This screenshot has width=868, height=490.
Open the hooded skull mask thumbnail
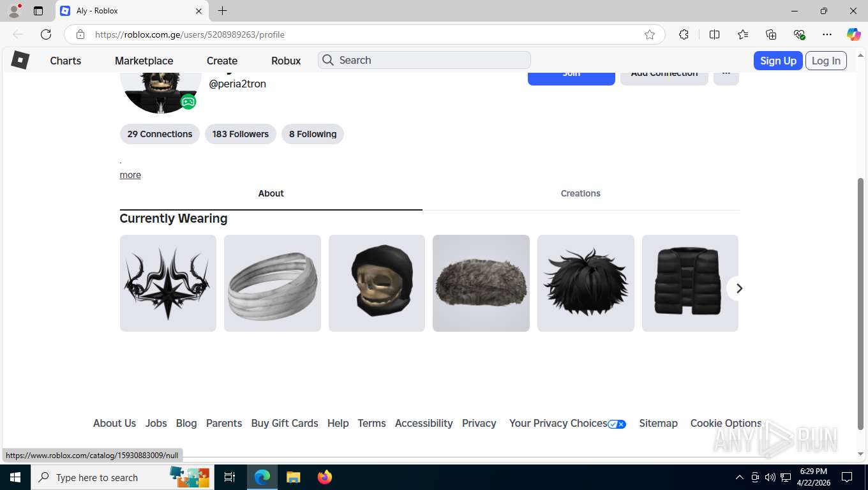pos(377,283)
